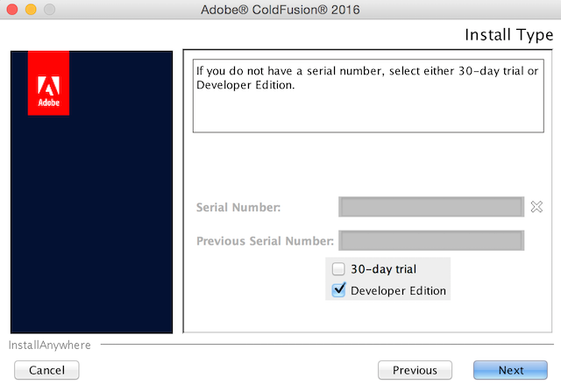Click the 'Previous Serial Number:' label

coord(265,241)
